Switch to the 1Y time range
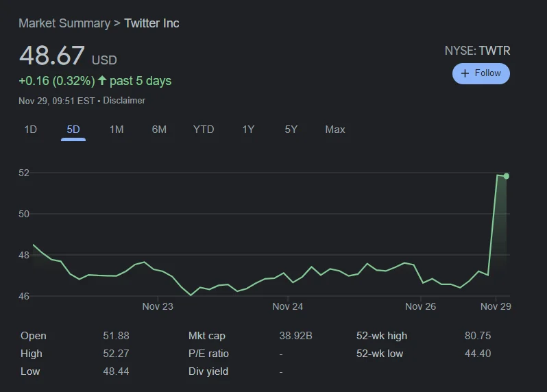Screen dimensions: 547x392 tap(248, 130)
